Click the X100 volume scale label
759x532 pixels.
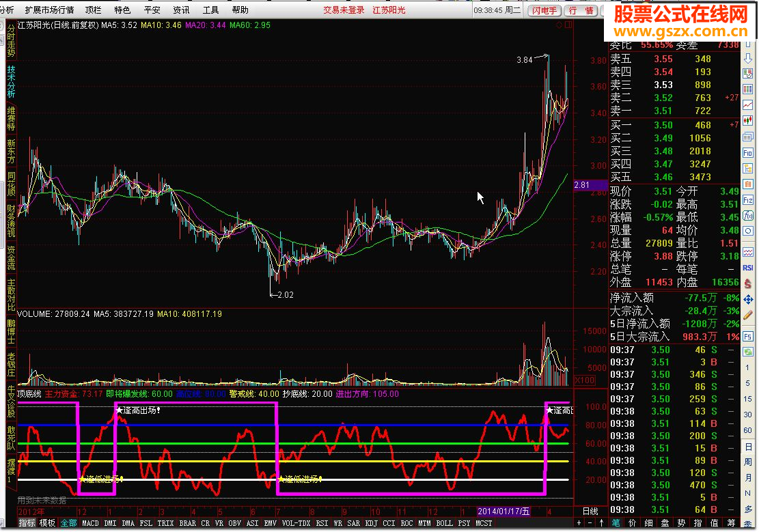pyautogui.click(x=584, y=380)
